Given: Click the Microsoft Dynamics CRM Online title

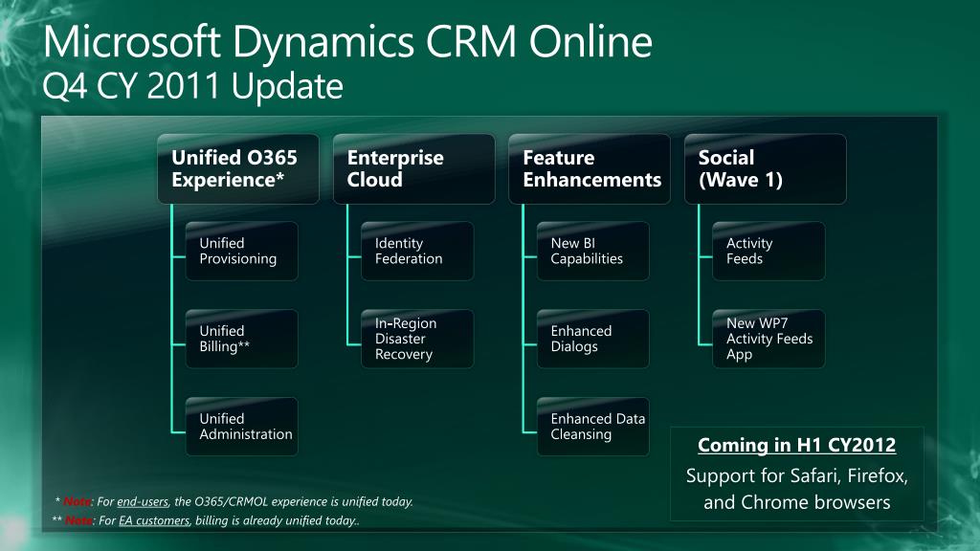Looking at the screenshot, I should (x=347, y=43).
